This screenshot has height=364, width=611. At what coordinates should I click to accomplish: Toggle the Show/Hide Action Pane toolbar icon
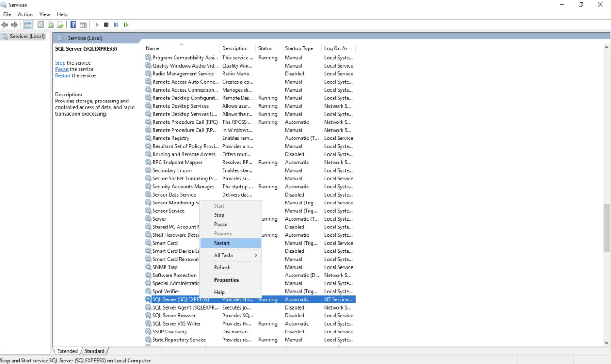pyautogui.click(x=83, y=25)
